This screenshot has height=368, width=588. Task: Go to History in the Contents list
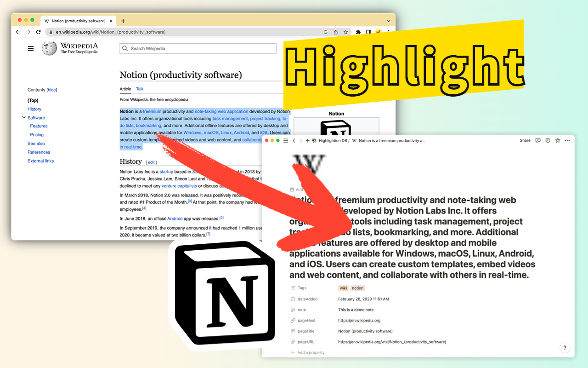[x=34, y=109]
